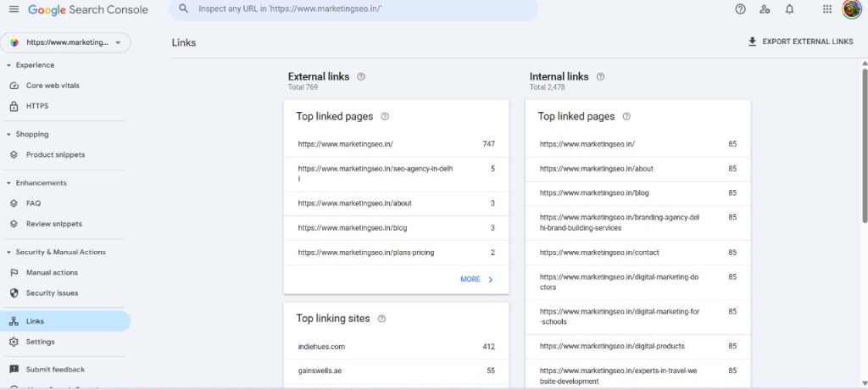Open the Help question mark icon
This screenshot has height=390, width=868.
click(x=740, y=8)
